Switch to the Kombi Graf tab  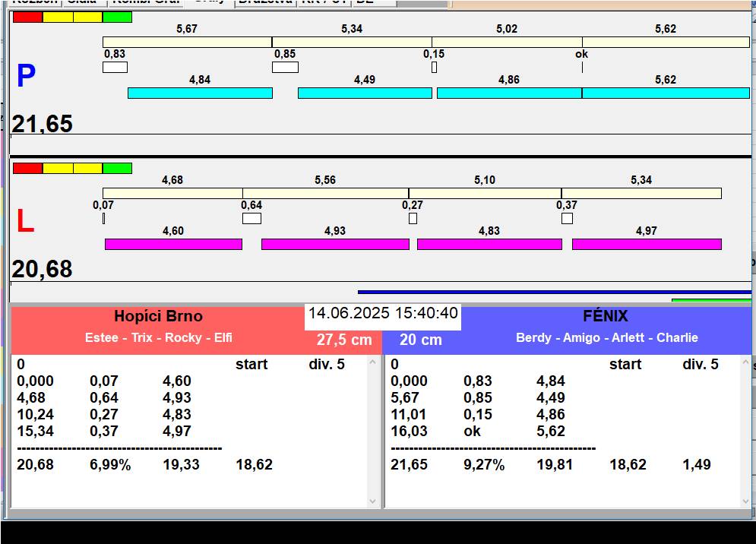coord(145,3)
